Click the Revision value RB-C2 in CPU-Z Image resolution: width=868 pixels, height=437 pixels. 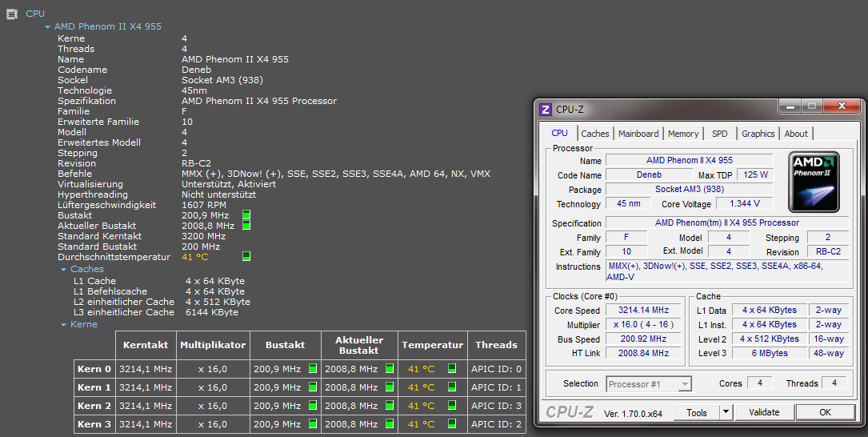(x=827, y=251)
